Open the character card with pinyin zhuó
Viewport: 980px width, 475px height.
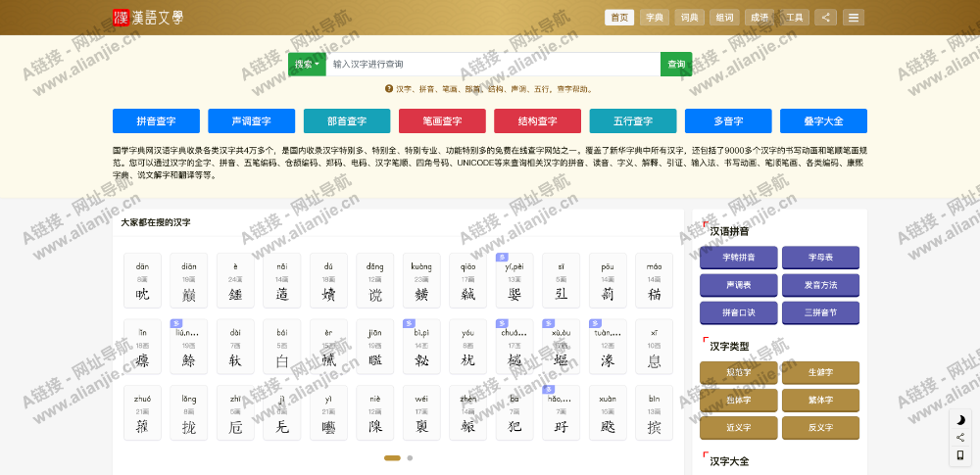point(142,413)
